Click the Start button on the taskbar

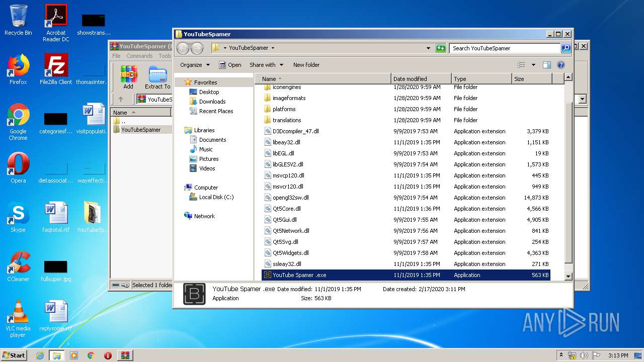(14, 355)
